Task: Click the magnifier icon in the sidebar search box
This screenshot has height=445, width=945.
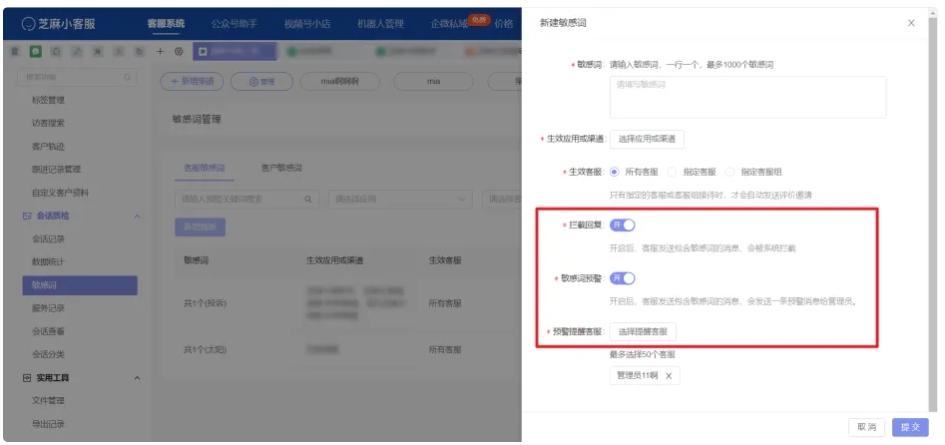Action: click(x=128, y=77)
